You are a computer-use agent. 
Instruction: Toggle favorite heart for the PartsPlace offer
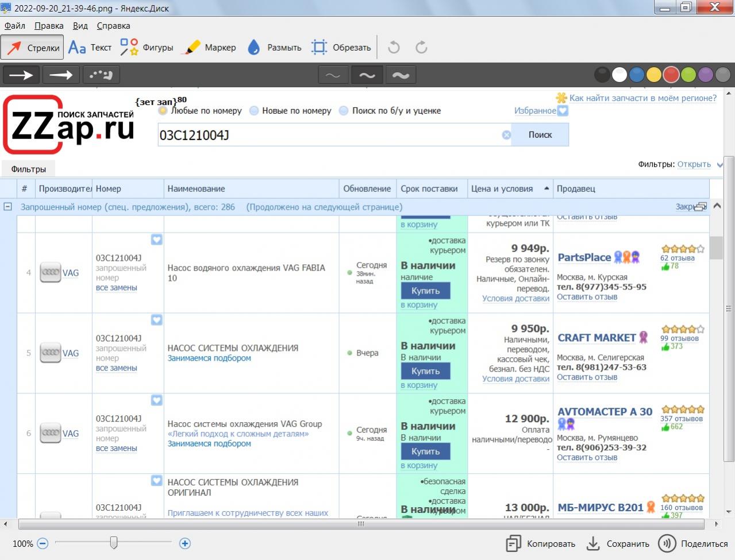click(157, 240)
